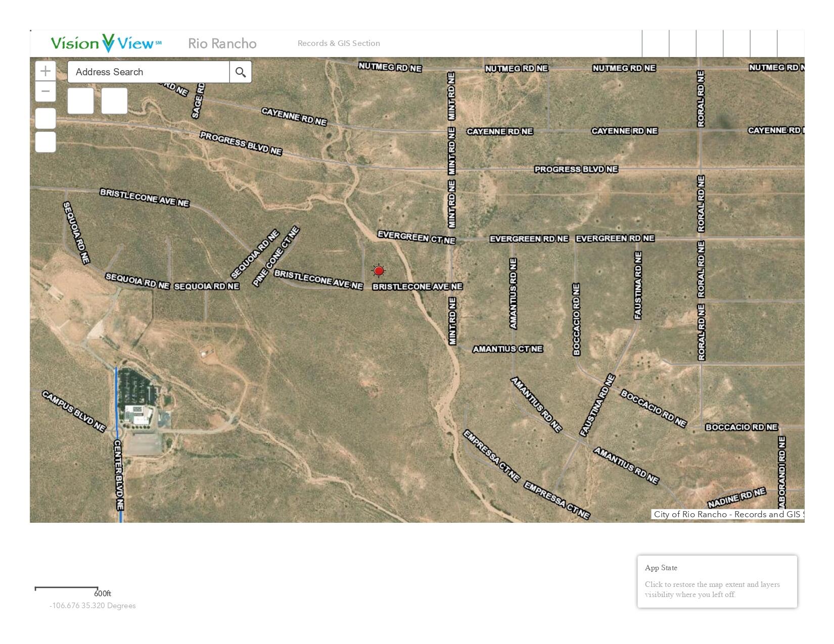Click the City of Rio Rancho attribution
Viewport: 834px width, 644px height.
(x=727, y=514)
